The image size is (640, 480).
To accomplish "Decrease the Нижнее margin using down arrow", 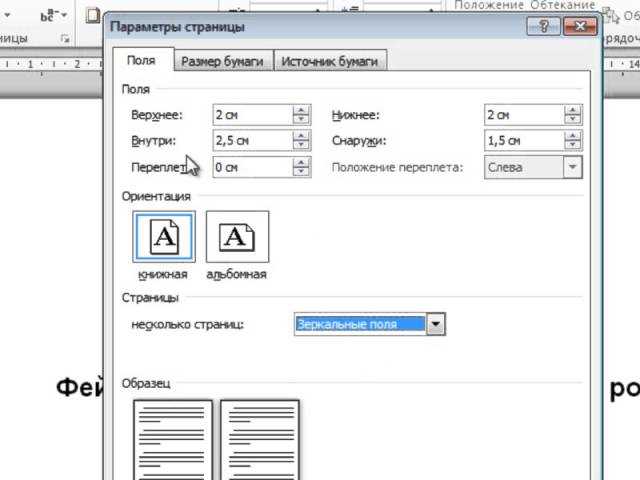I will pos(573,120).
